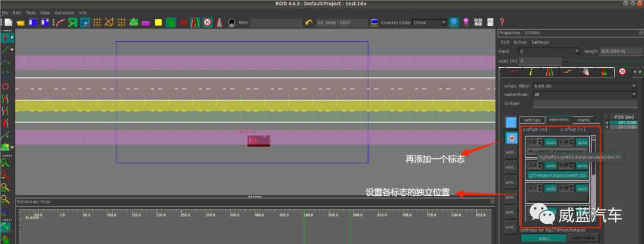
Task: Click the blue square signal slot
Action: (511, 122)
